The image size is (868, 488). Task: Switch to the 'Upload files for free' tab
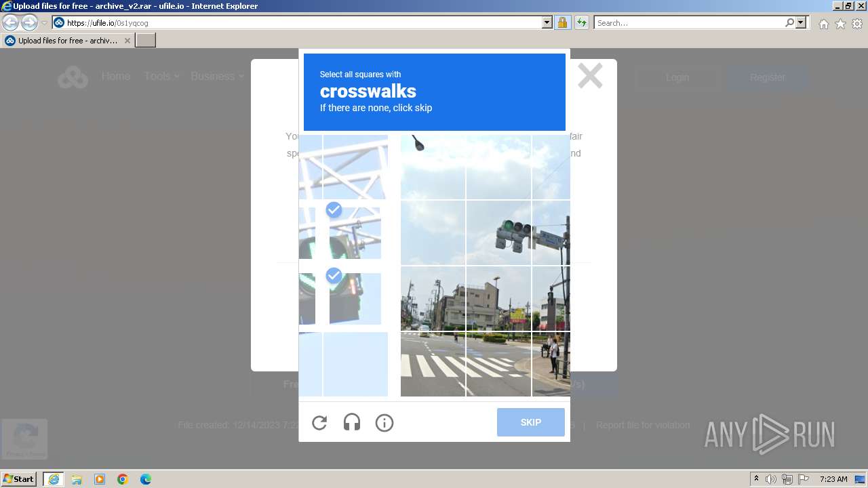pyautogui.click(x=68, y=41)
